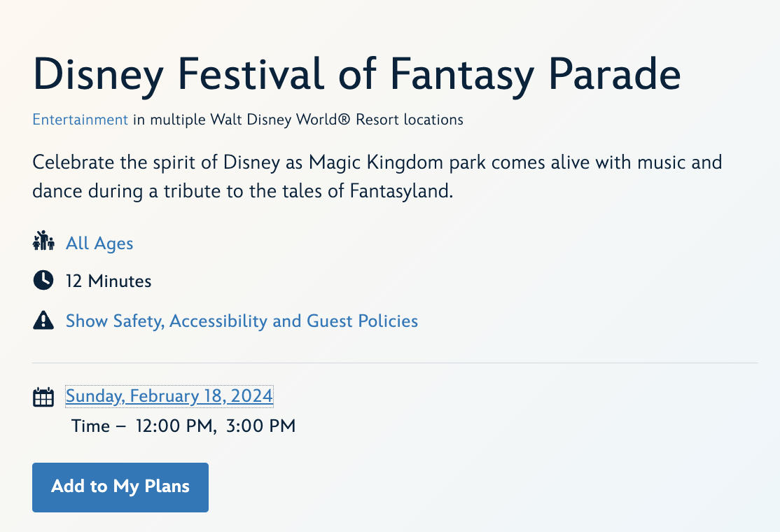This screenshot has height=532, width=780.
Task: Open the Entertainment category link
Action: point(80,120)
